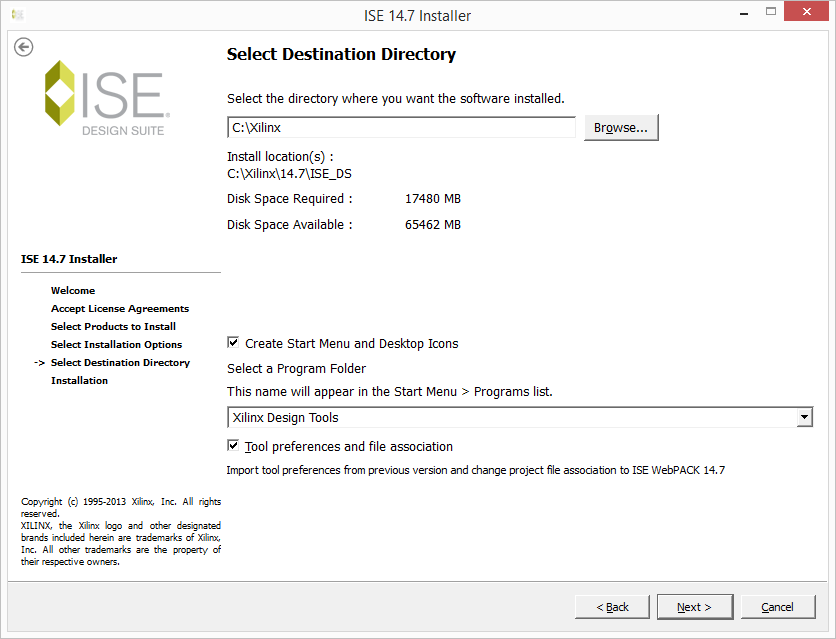Image resolution: width=836 pixels, height=639 pixels.
Task: Click the program folder dropdown arrow
Action: [804, 417]
